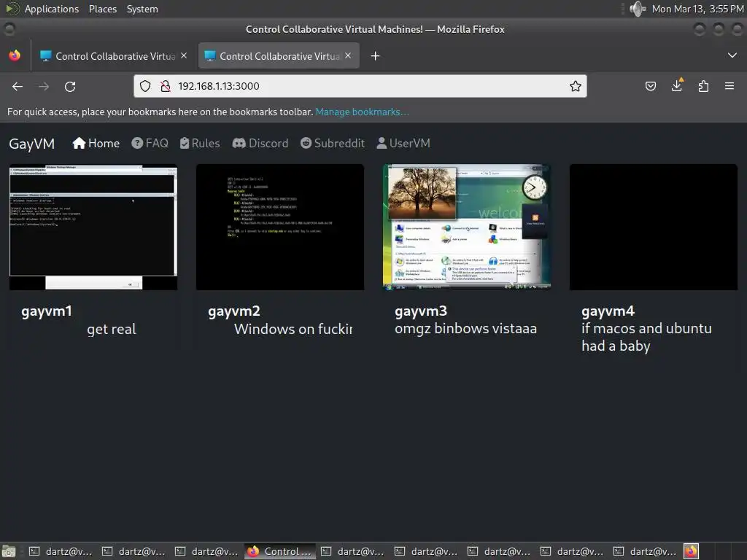
Task: Open the Discord nav link
Action: tap(260, 144)
